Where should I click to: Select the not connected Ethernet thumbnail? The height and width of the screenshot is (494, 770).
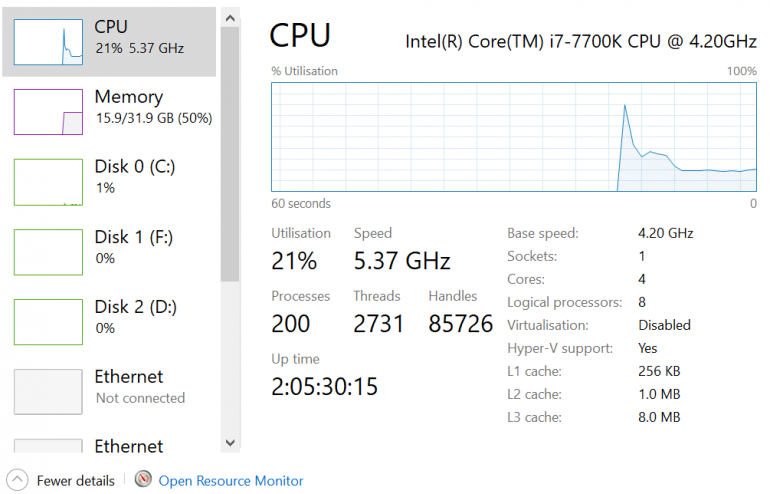(x=48, y=391)
